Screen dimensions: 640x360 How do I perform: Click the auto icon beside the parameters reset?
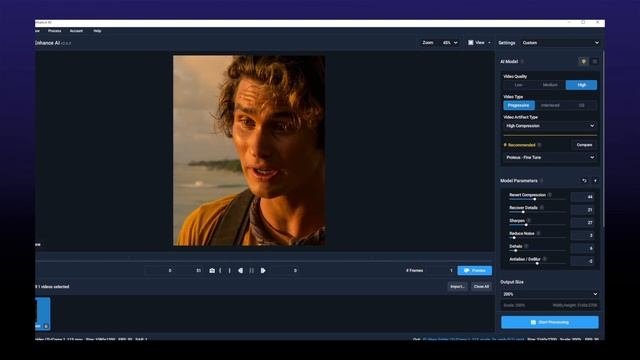point(595,181)
